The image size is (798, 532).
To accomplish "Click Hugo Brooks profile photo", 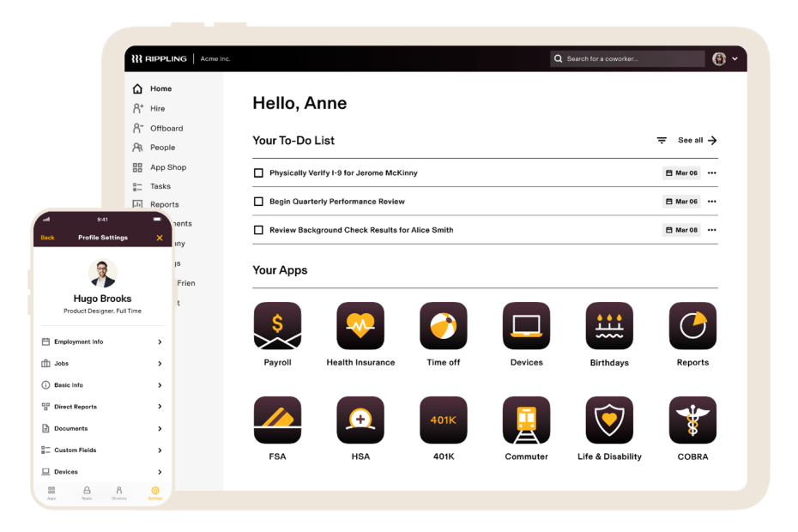I will click(102, 274).
